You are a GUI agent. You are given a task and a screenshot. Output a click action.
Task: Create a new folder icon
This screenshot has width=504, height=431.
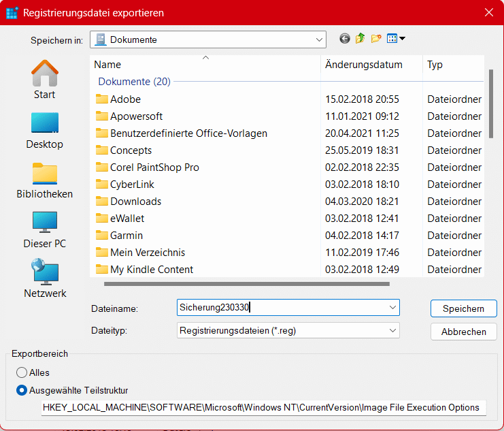pos(376,39)
